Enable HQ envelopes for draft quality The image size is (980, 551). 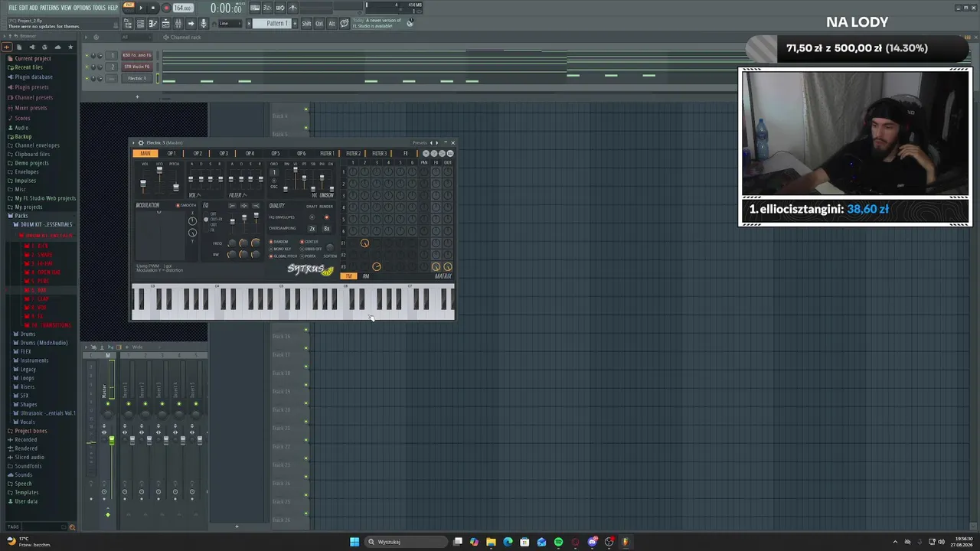(312, 217)
